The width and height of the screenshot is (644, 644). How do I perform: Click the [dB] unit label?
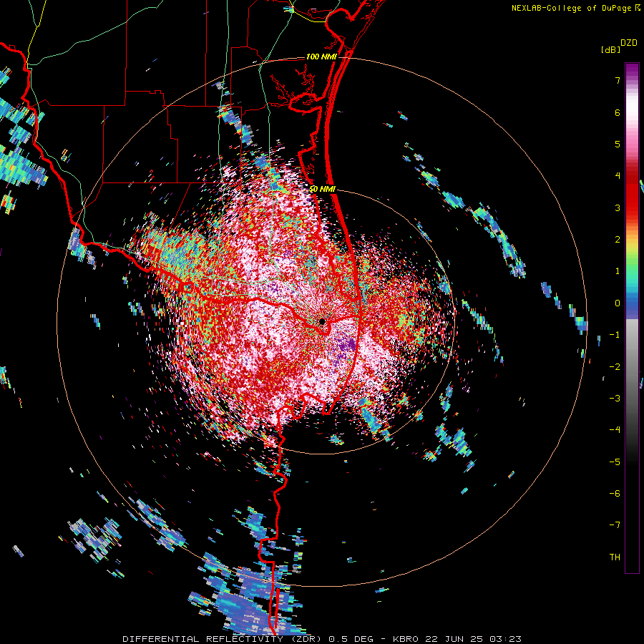click(x=610, y=49)
